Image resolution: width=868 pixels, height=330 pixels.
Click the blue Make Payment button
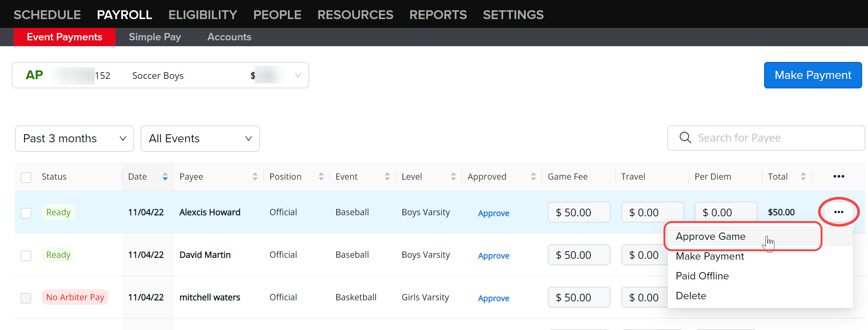click(813, 75)
